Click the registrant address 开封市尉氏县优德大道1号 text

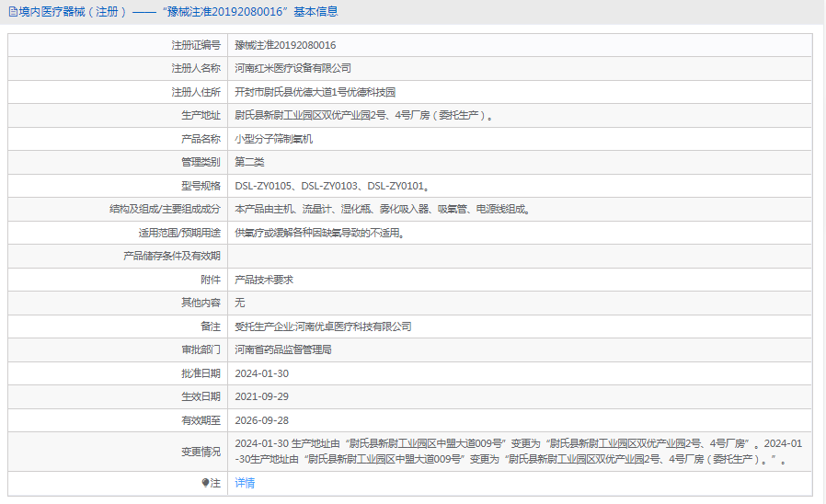point(315,92)
